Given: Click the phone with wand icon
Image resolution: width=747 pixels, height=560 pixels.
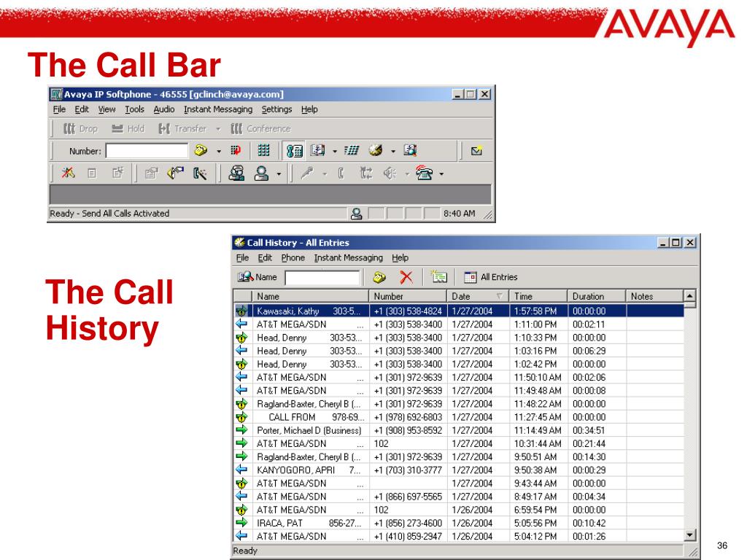Looking at the screenshot, I should 200,174.
